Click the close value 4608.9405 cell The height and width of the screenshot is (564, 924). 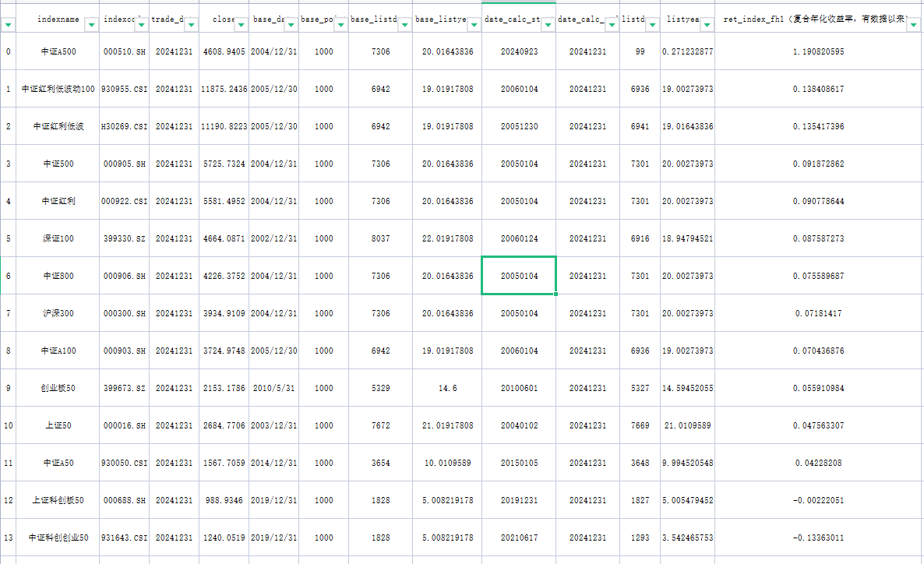point(223,51)
